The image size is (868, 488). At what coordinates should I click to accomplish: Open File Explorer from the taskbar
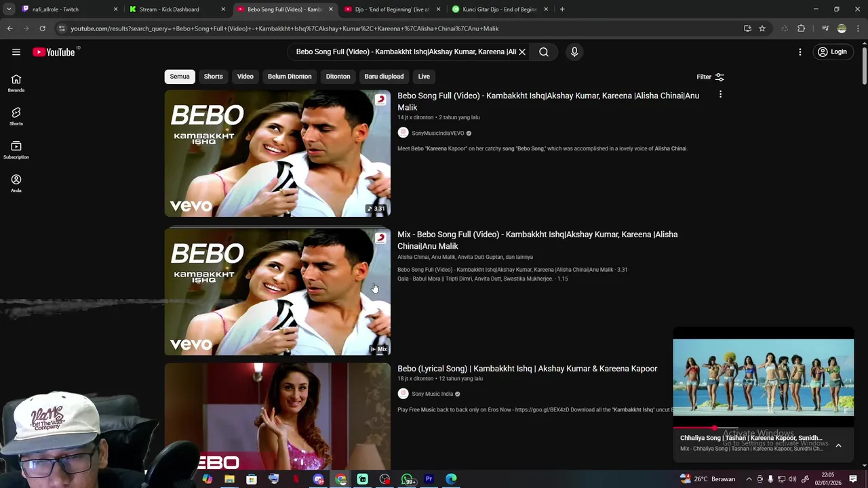coord(229,479)
